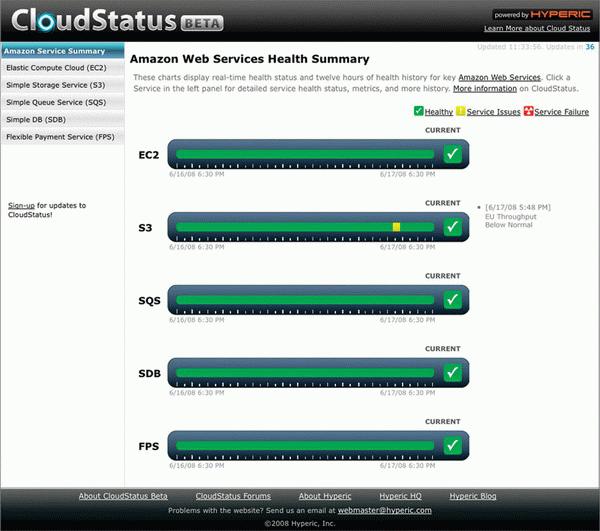Open CloudStatus Forums footer link
600x531 pixels.
pos(233,496)
